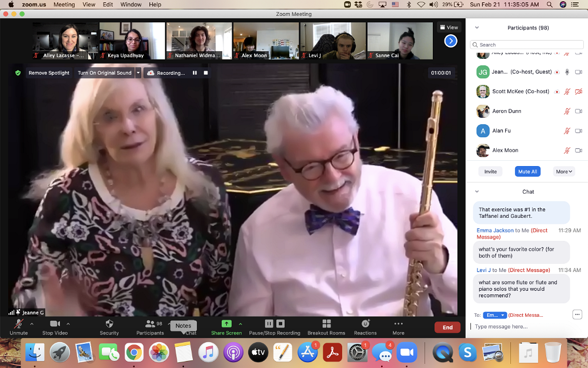This screenshot has width=588, height=368.
Task: Select Alex Moon in participants list
Action: tap(526, 150)
